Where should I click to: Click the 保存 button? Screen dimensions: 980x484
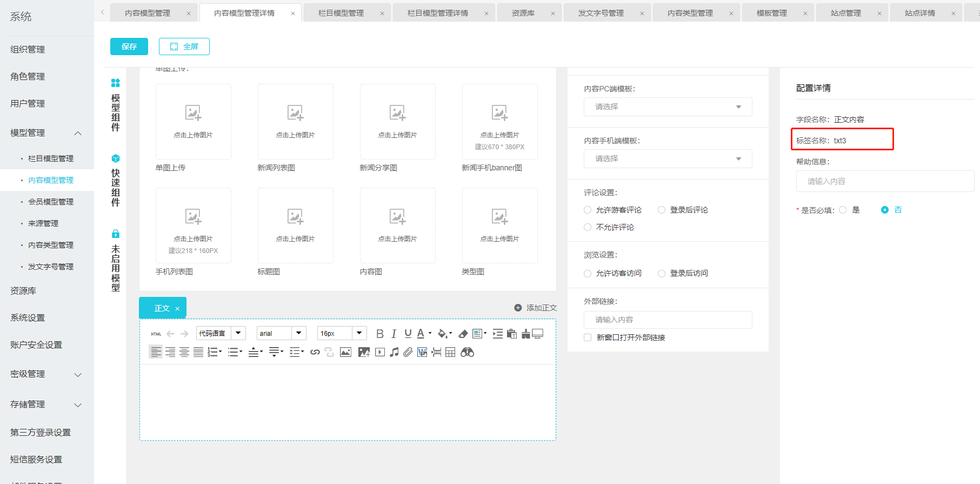pyautogui.click(x=129, y=47)
